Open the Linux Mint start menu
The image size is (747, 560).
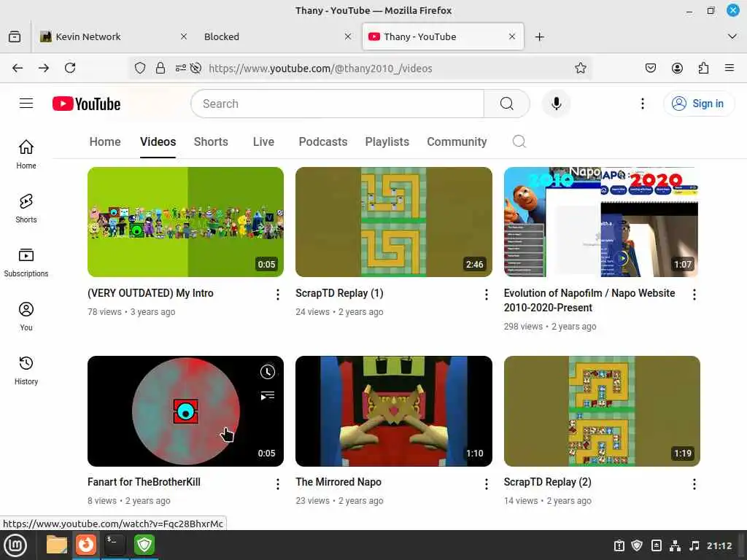tap(15, 545)
